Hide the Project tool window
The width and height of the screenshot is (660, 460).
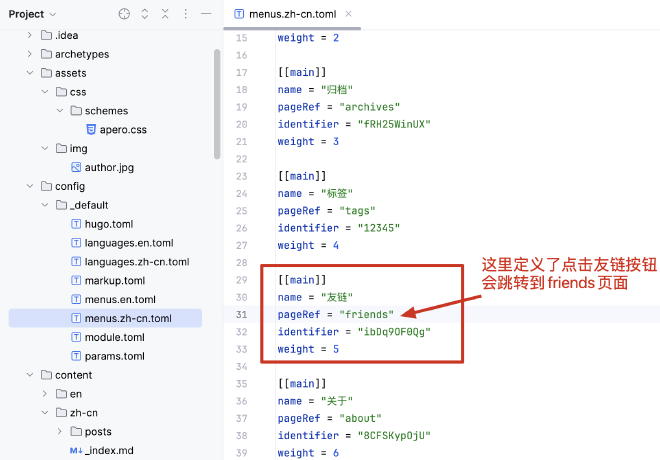pos(206,14)
